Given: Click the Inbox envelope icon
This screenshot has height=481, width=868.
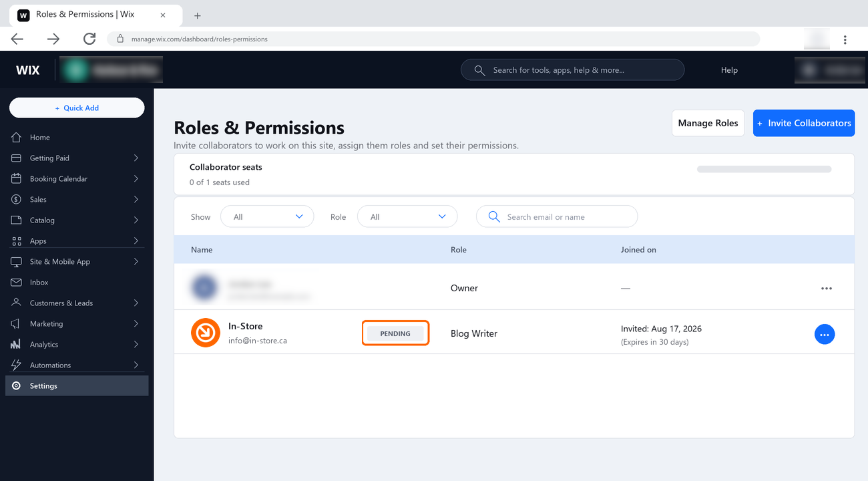Looking at the screenshot, I should (x=17, y=283).
